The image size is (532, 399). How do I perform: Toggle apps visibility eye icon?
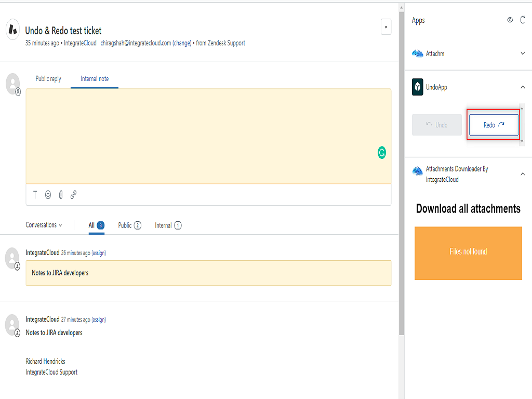(510, 20)
